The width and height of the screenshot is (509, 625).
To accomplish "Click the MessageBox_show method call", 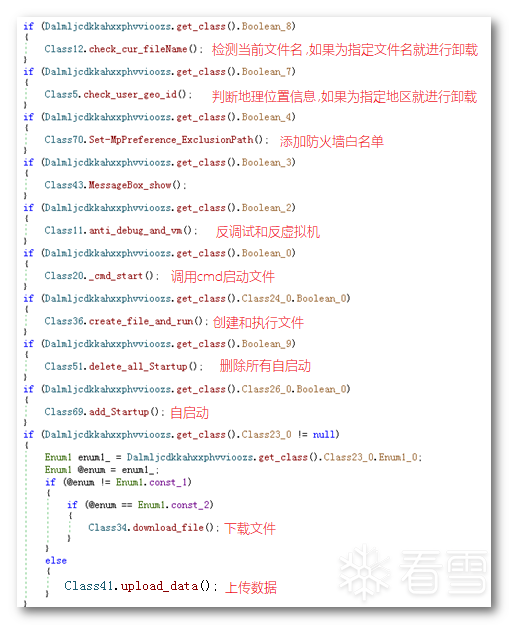I will click(x=130, y=185).
